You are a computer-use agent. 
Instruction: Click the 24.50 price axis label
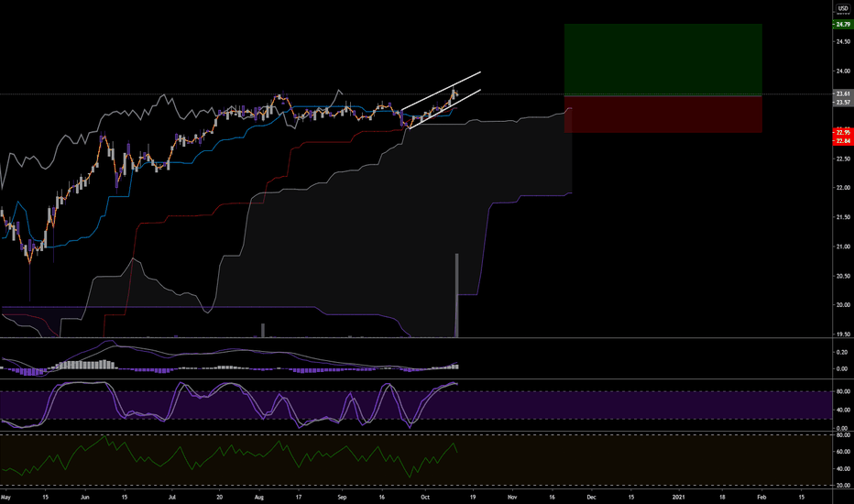pyautogui.click(x=843, y=42)
